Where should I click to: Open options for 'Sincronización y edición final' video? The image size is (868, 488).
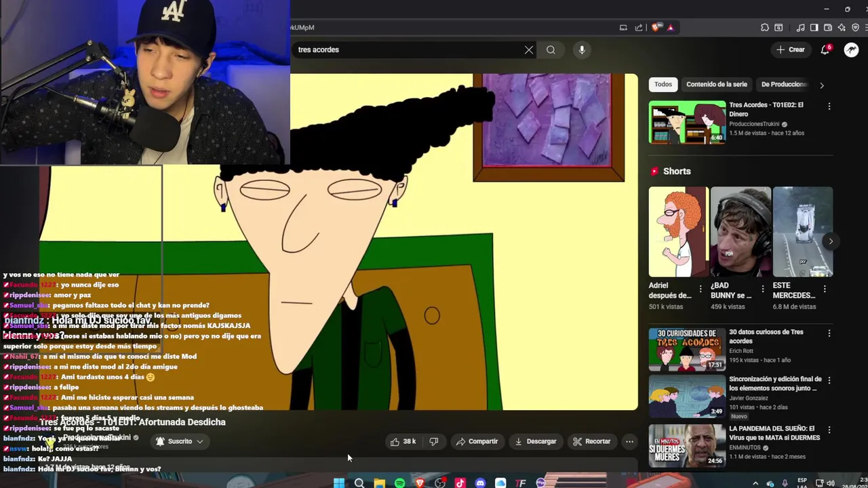tap(829, 380)
